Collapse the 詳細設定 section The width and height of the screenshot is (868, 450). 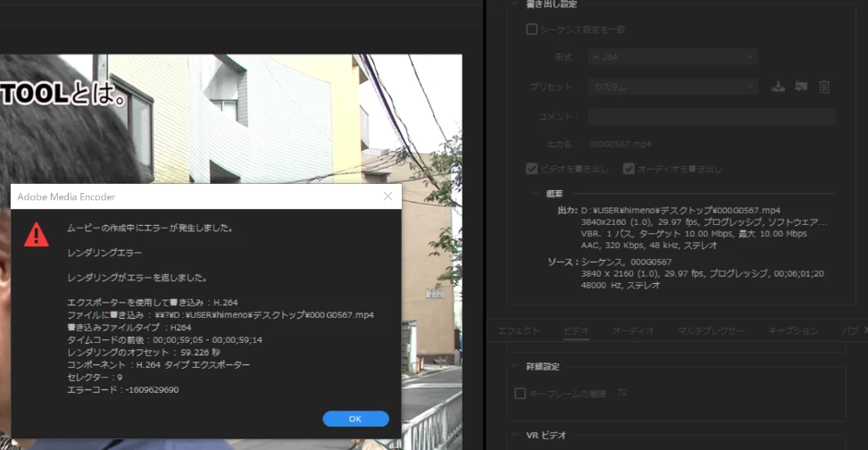point(514,366)
